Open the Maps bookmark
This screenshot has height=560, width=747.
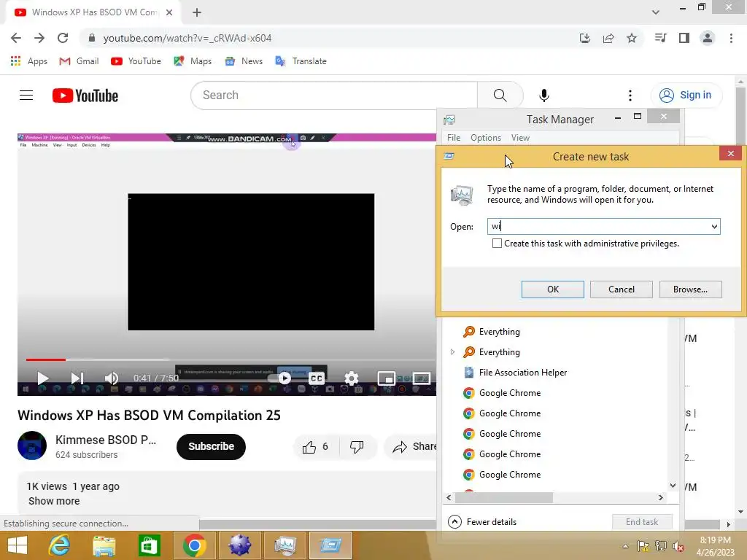(193, 61)
